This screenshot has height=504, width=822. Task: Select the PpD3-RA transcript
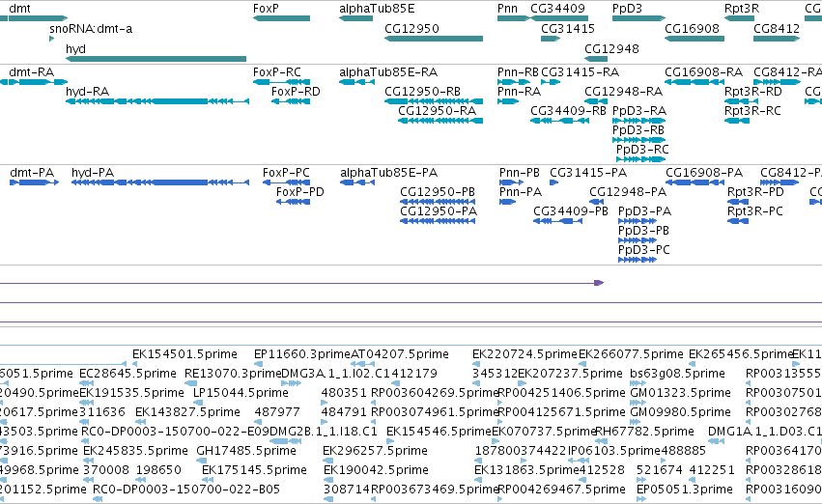click(x=639, y=121)
